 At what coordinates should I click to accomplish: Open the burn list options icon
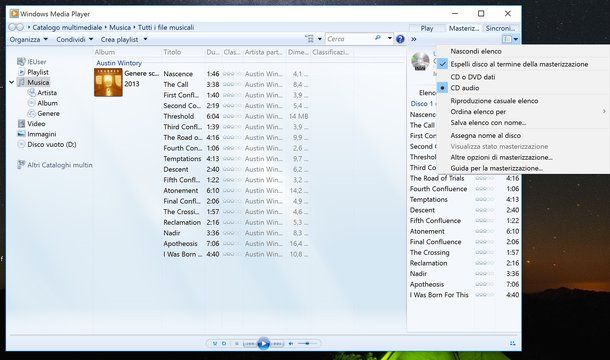pyautogui.click(x=507, y=39)
